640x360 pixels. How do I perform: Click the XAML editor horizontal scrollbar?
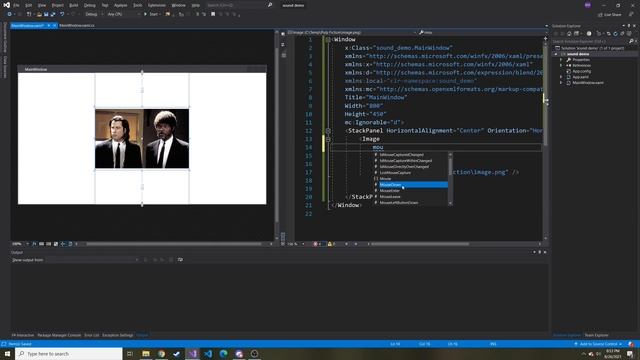click(420, 244)
